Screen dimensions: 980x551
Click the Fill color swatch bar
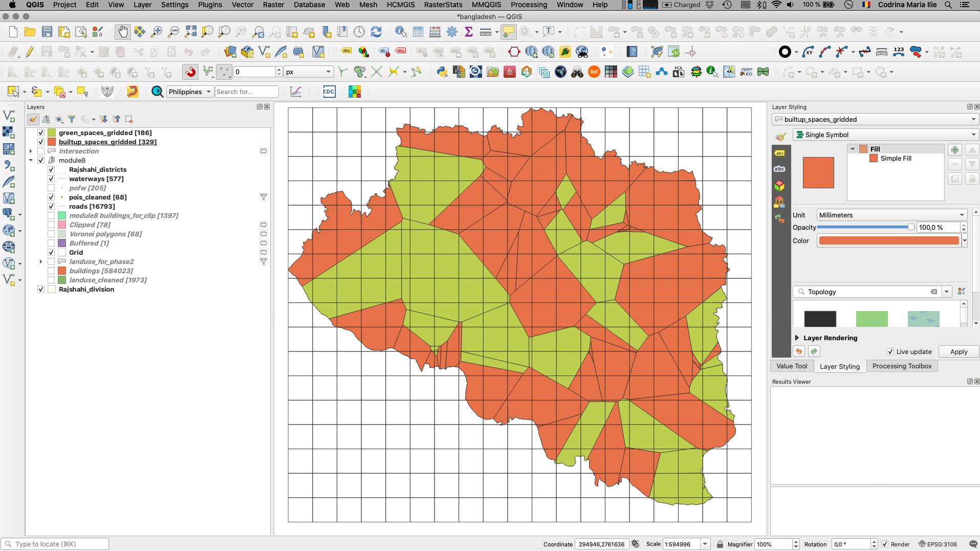889,241
